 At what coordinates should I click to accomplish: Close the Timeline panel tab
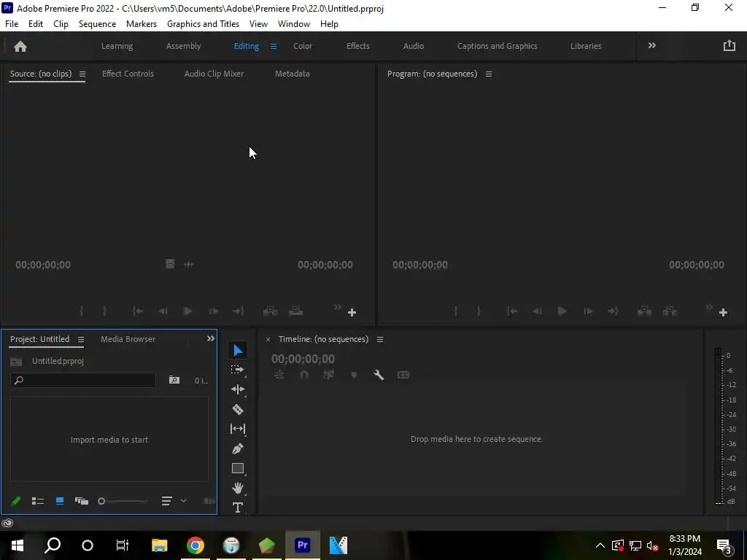click(x=268, y=340)
